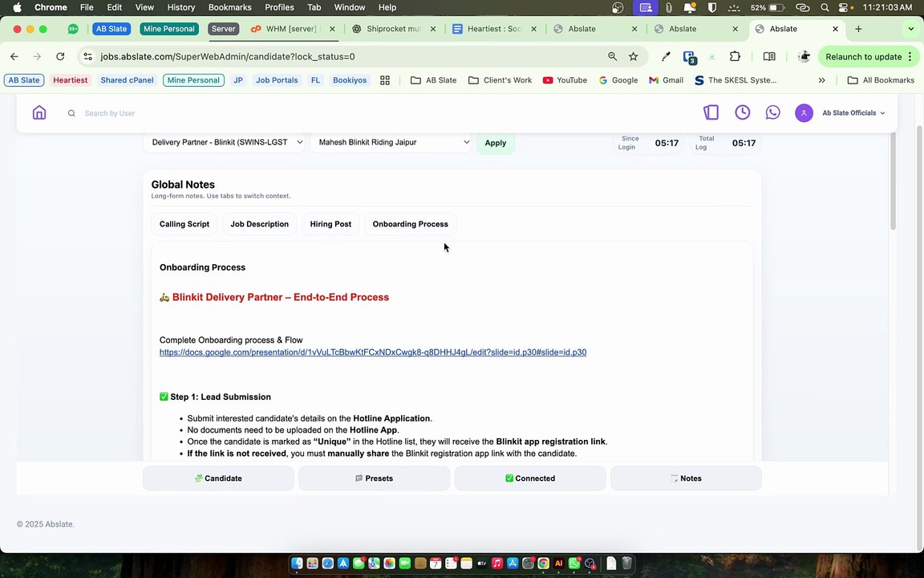Open App Store from the Dock
The width and height of the screenshot is (924, 578).
click(x=512, y=564)
